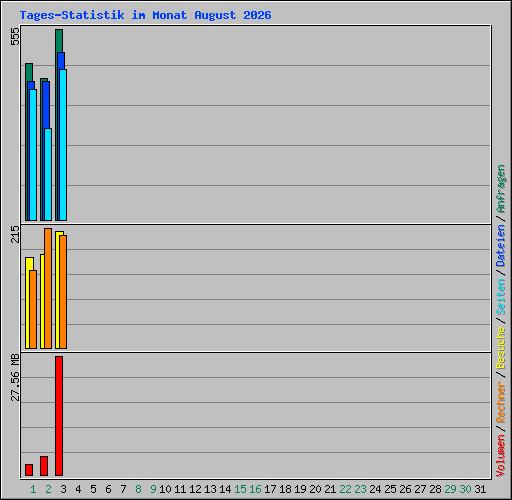Click the red Volumen bar for day 2
512x500 pixels.
tap(44, 466)
